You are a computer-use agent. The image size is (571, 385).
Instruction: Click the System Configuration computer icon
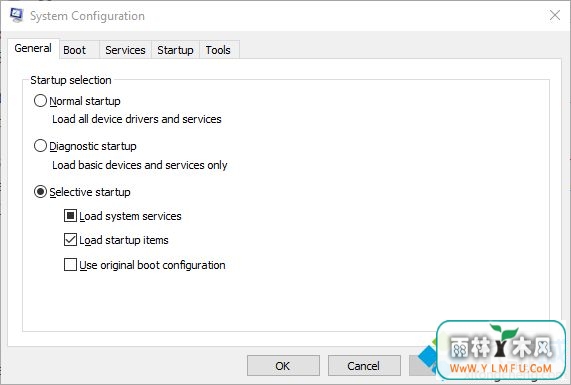click(16, 15)
